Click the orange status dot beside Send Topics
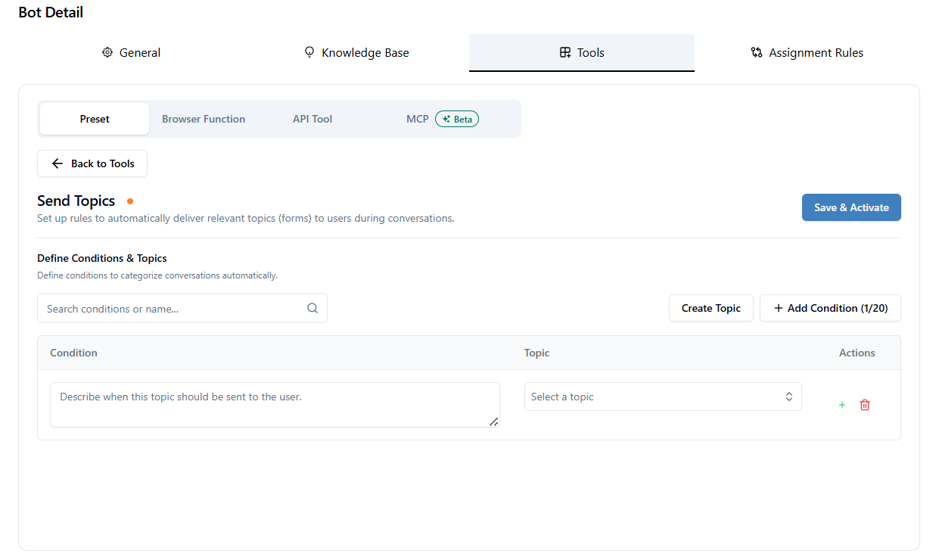The height and width of the screenshot is (560, 936). (130, 201)
